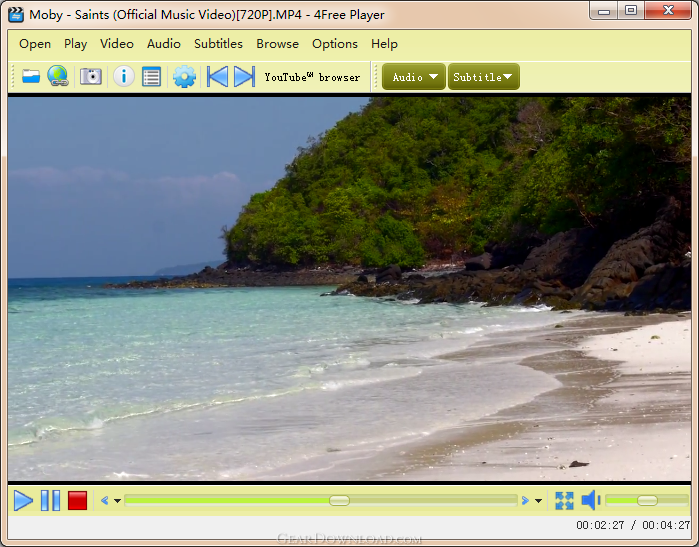Stop playback with the red square

(x=77, y=500)
